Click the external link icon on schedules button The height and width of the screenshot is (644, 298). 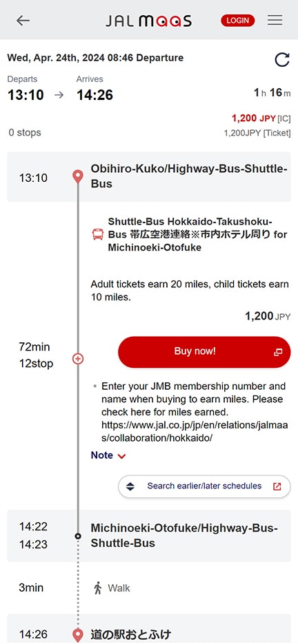[277, 486]
